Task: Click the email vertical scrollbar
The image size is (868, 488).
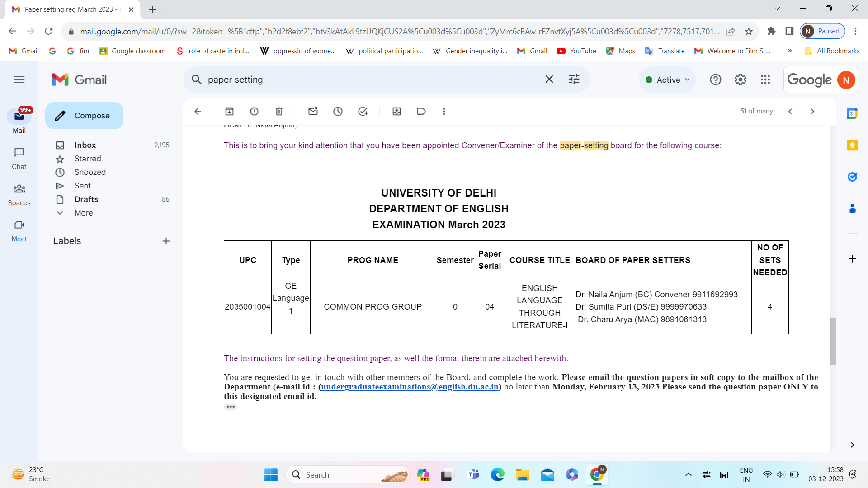Action: tap(833, 341)
